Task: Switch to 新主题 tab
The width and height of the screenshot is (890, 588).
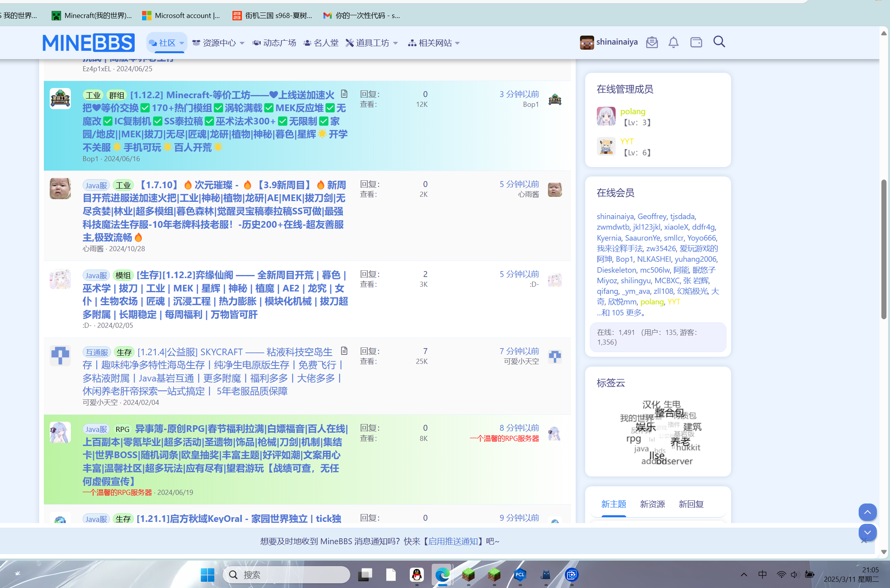Action: tap(614, 504)
